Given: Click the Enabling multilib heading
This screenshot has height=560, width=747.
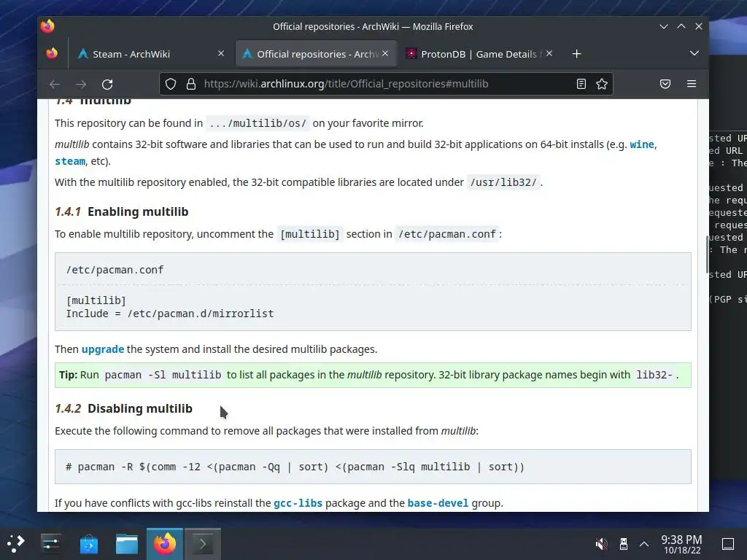Looking at the screenshot, I should (138, 211).
